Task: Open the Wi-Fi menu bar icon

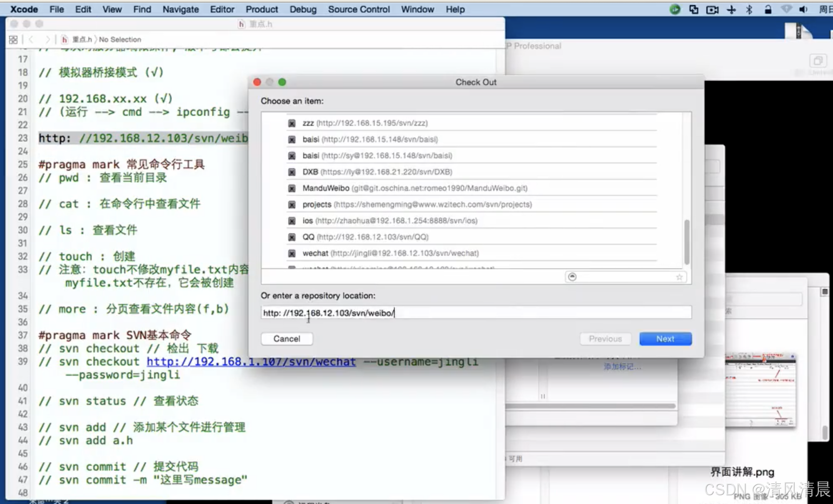Action: pos(786,9)
